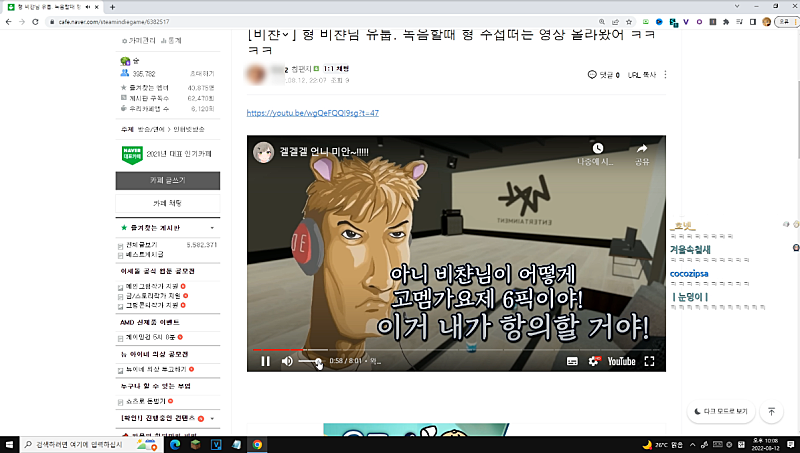Open Windows Start menu
800x453 pixels.
[x=9, y=445]
